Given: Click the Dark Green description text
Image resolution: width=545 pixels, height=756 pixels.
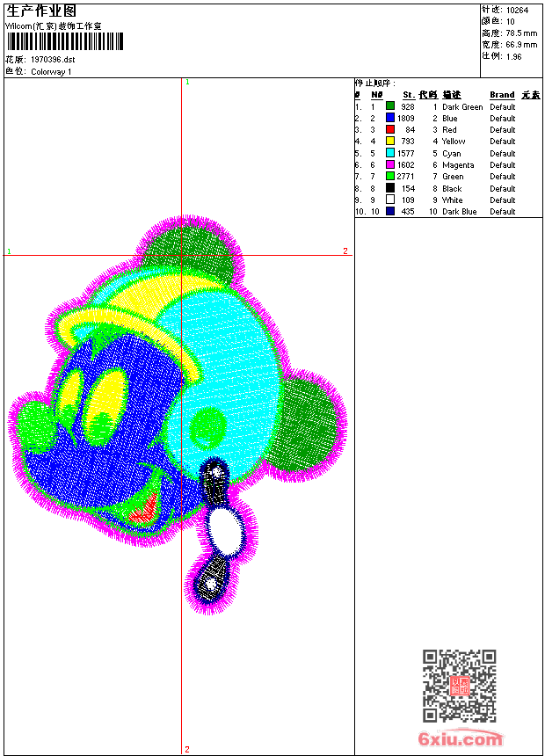Looking at the screenshot, I should click(462, 107).
